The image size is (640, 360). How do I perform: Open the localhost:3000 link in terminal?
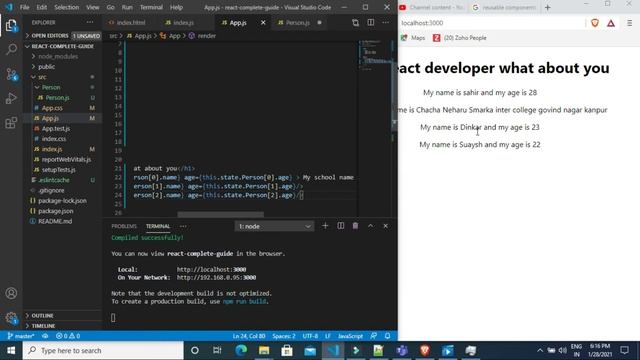click(x=211, y=269)
